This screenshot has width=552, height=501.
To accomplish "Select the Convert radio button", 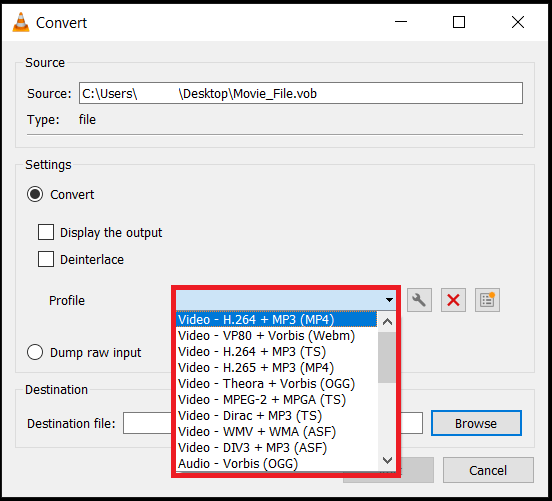I will tap(35, 194).
